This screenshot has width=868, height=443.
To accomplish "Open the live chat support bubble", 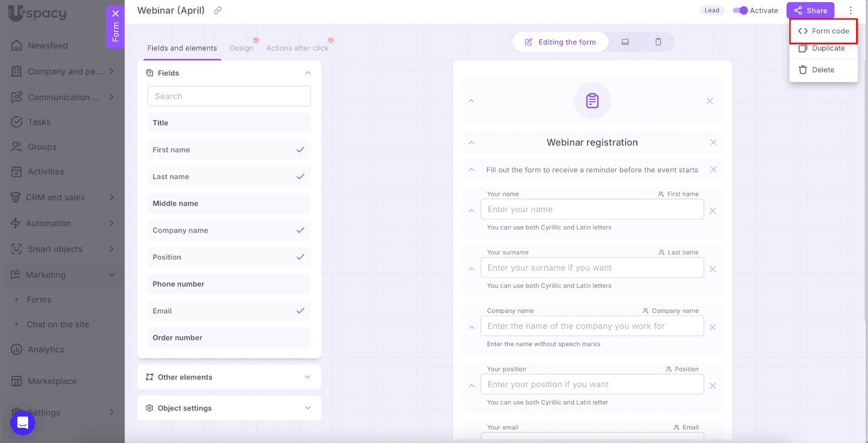I will (x=23, y=422).
